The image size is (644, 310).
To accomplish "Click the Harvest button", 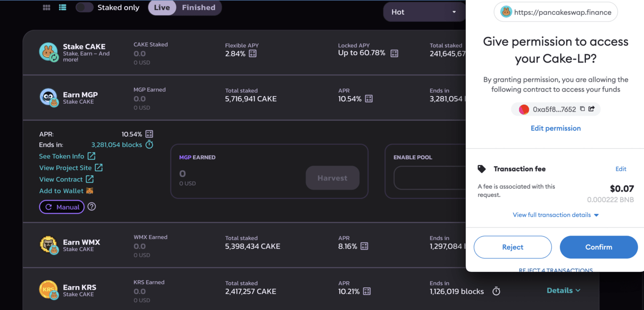I will 332,178.
